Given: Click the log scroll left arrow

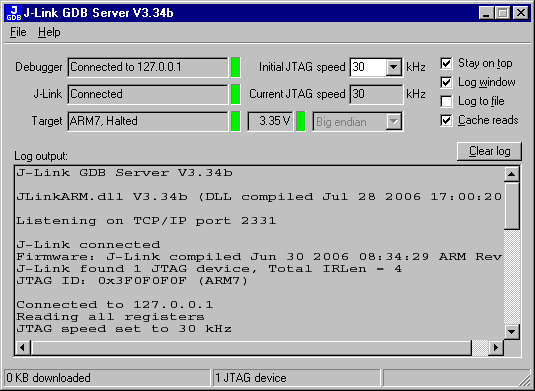Looking at the screenshot, I should coord(23,348).
